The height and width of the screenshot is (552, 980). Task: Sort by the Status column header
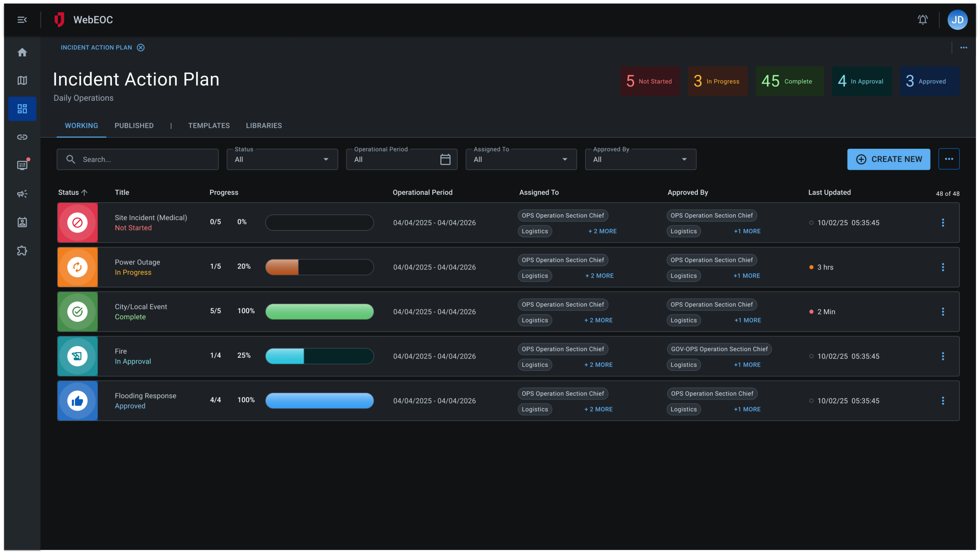pos(73,192)
